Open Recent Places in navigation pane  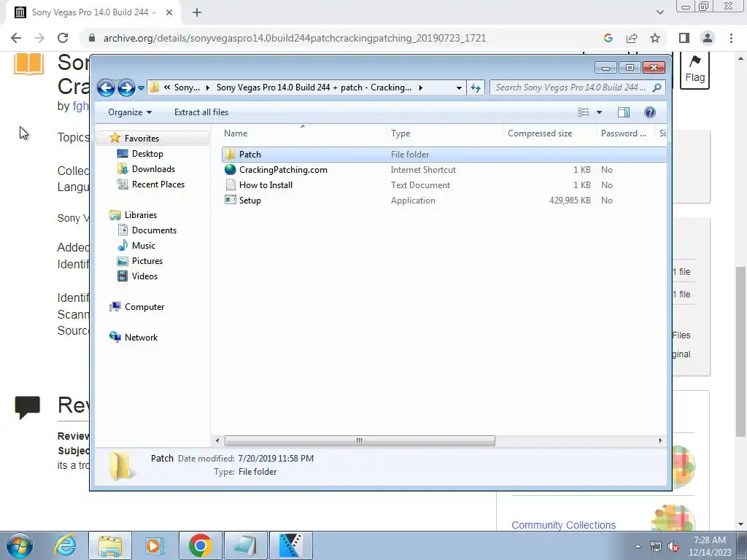click(x=158, y=184)
